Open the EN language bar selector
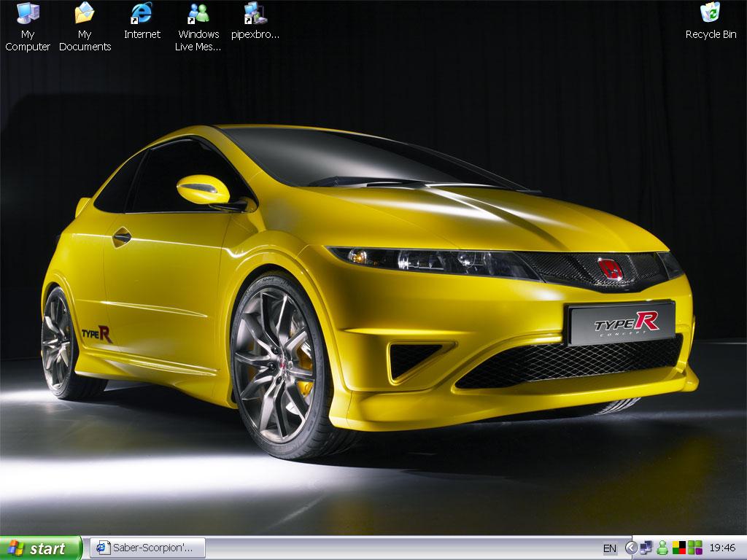 point(610,548)
